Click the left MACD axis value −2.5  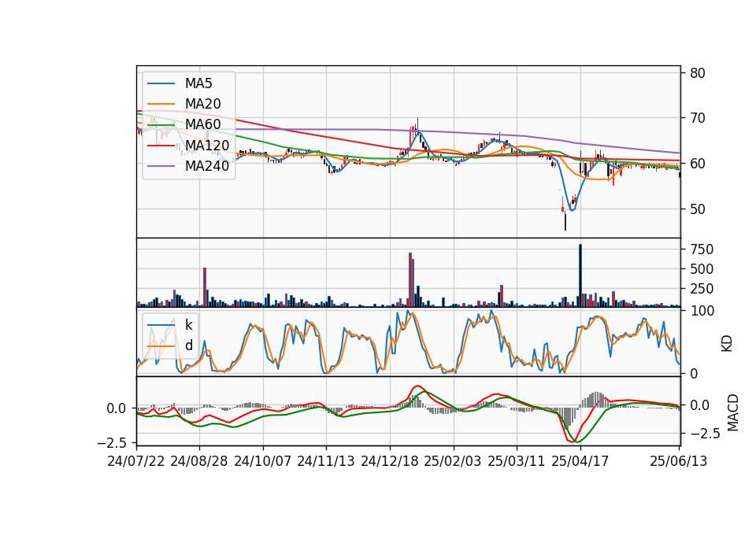pos(111,442)
